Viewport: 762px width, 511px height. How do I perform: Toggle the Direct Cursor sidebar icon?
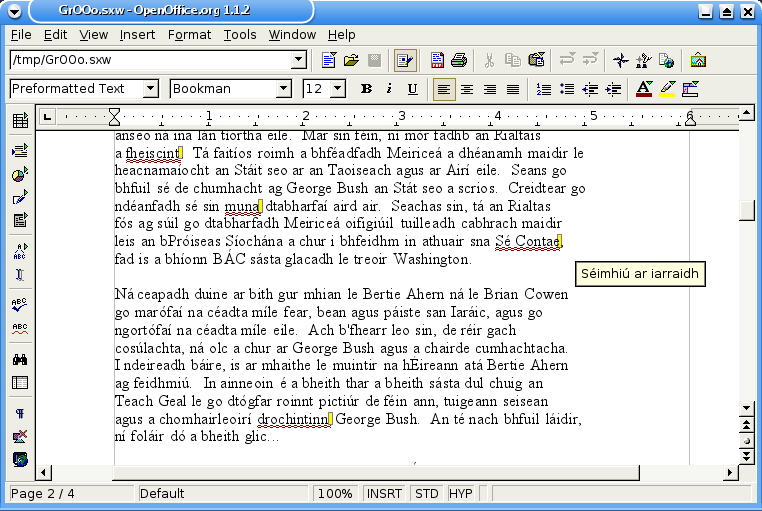point(20,274)
